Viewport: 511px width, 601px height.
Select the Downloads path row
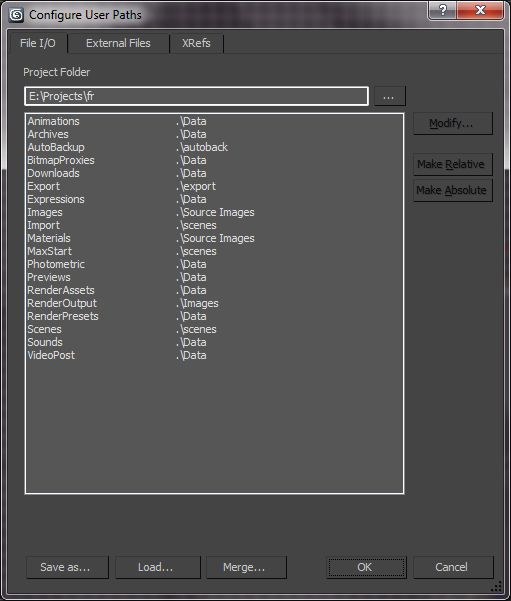click(x=214, y=173)
